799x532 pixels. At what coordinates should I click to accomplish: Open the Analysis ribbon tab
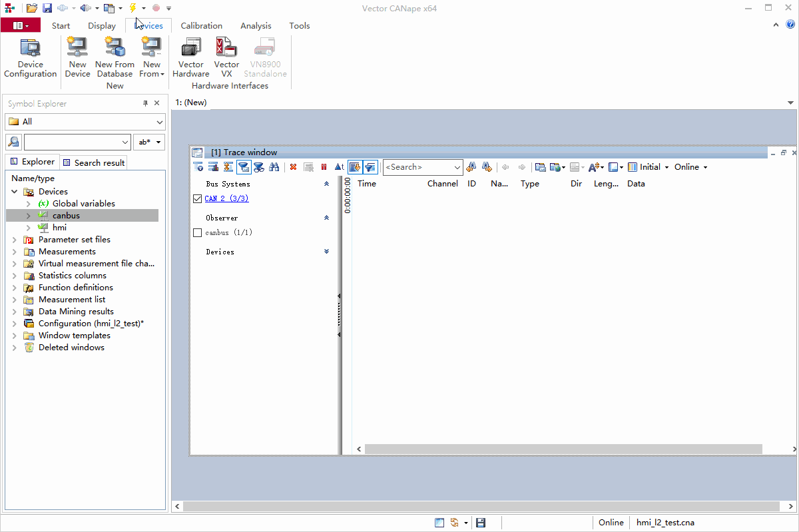tap(256, 26)
